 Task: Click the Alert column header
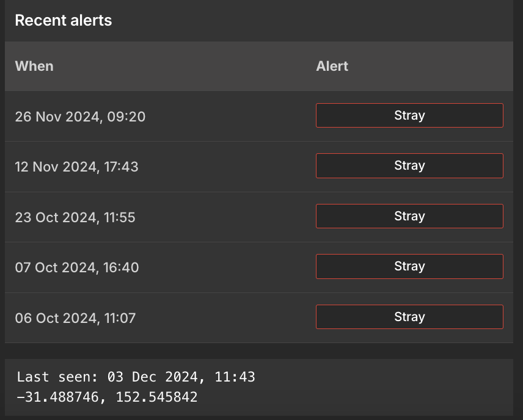(x=332, y=66)
